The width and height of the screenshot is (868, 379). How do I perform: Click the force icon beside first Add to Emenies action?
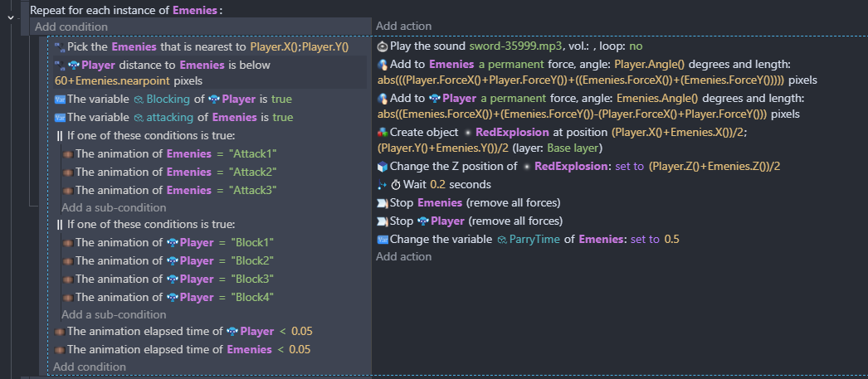(x=383, y=65)
